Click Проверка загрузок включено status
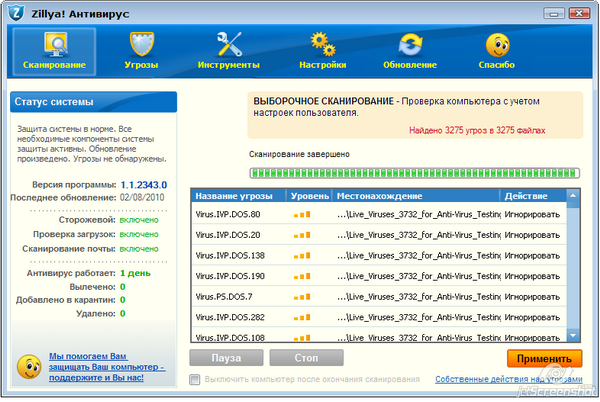Image resolution: width=600 pixels, height=402 pixels. tap(139, 234)
